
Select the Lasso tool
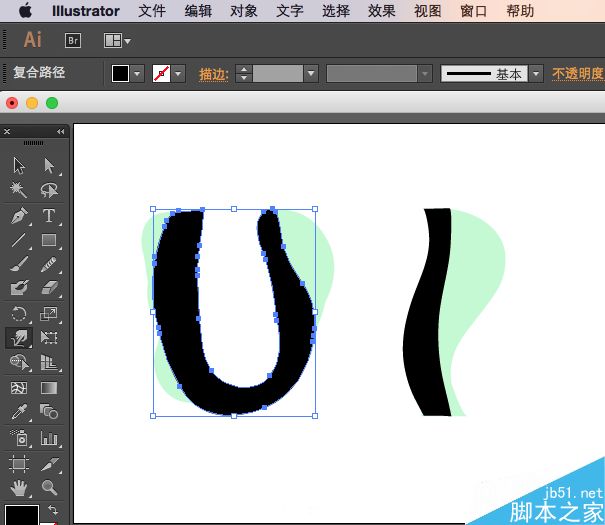tap(49, 190)
